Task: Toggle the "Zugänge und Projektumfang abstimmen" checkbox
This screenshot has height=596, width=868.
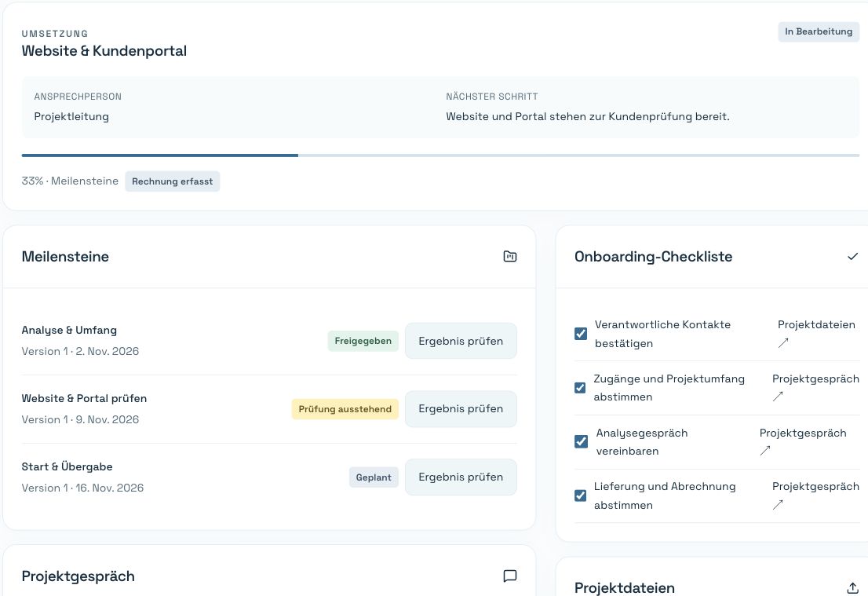Action: coord(580,388)
